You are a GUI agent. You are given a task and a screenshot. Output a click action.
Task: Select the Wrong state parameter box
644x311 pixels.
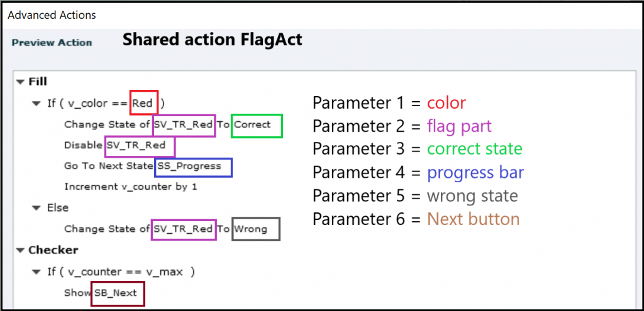pos(257,229)
